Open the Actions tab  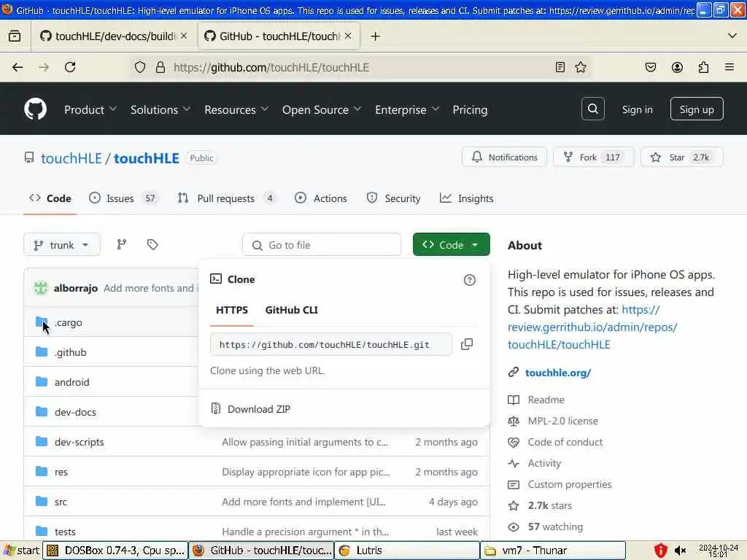click(x=321, y=198)
